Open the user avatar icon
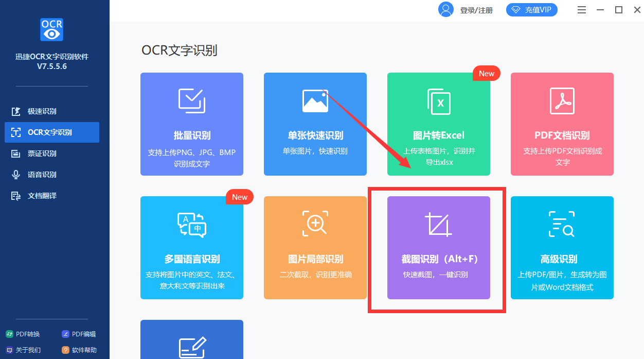The height and width of the screenshot is (359, 644). (446, 9)
